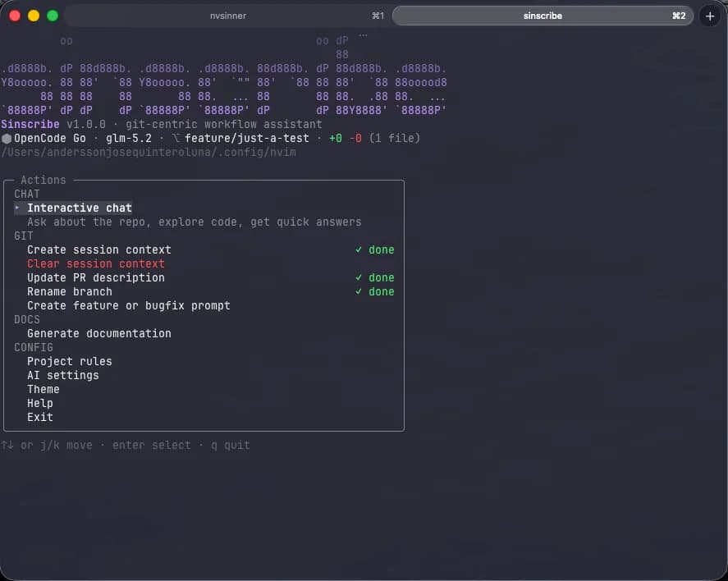Viewport: 728px width, 581px height.
Task: Click the OpenCode Go provider hexagon icon
Action: (7, 139)
